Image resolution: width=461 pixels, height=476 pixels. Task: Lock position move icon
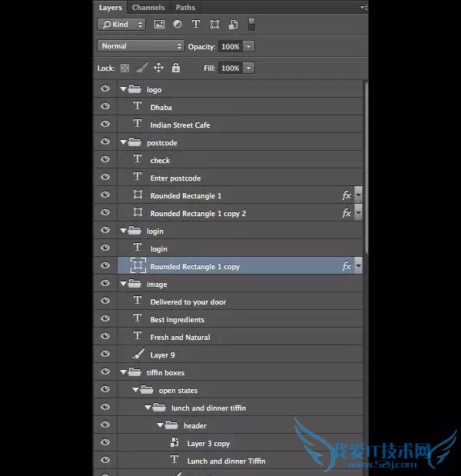158,68
